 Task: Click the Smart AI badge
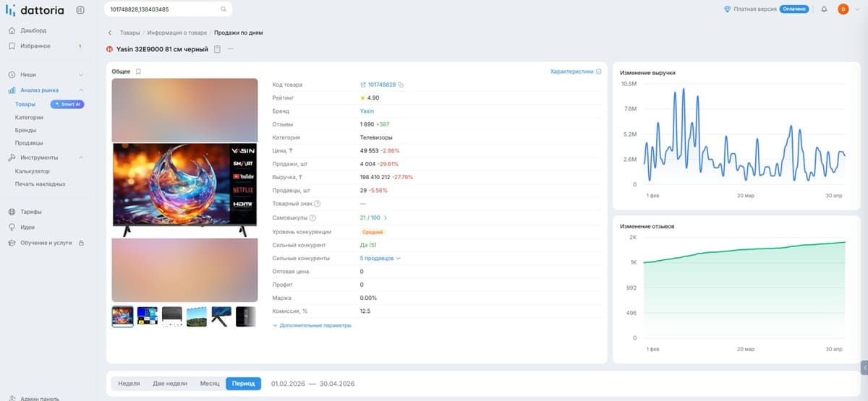click(67, 104)
